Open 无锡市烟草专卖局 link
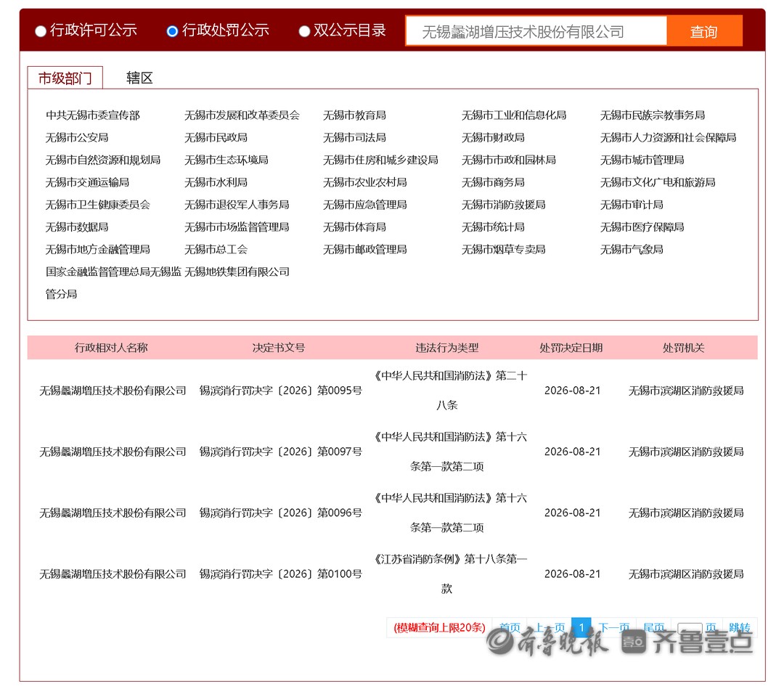Screen dimensions: 784x689 tap(504, 250)
